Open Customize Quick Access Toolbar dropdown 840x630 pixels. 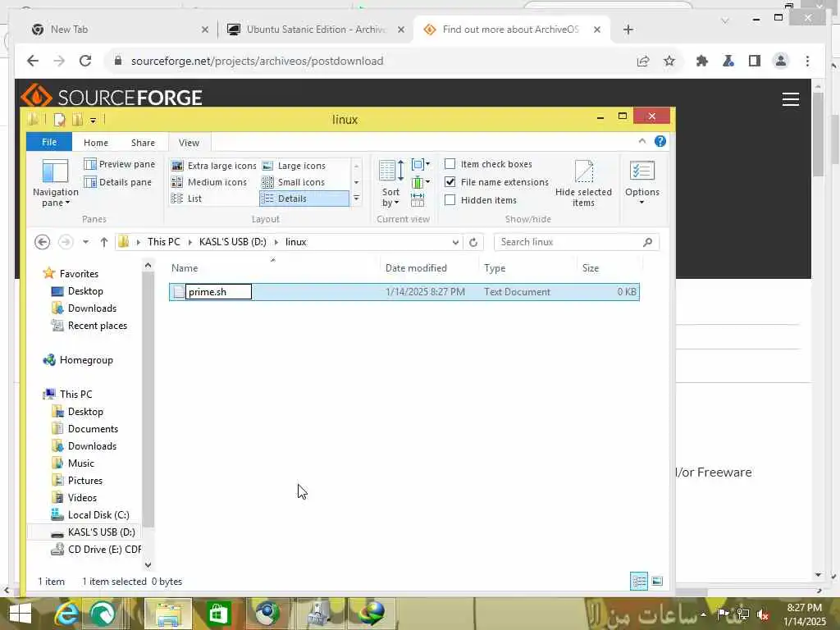pos(94,121)
